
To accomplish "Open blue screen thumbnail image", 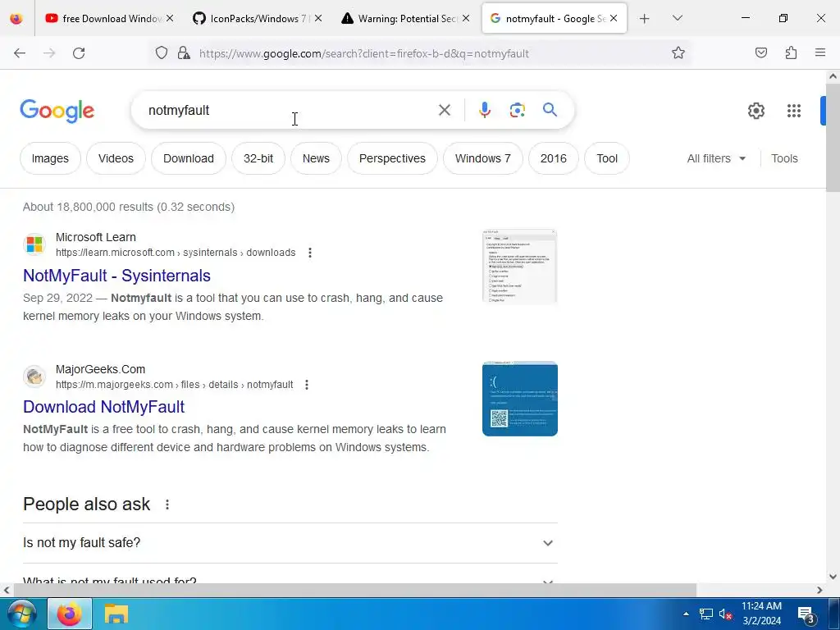I will (x=519, y=399).
